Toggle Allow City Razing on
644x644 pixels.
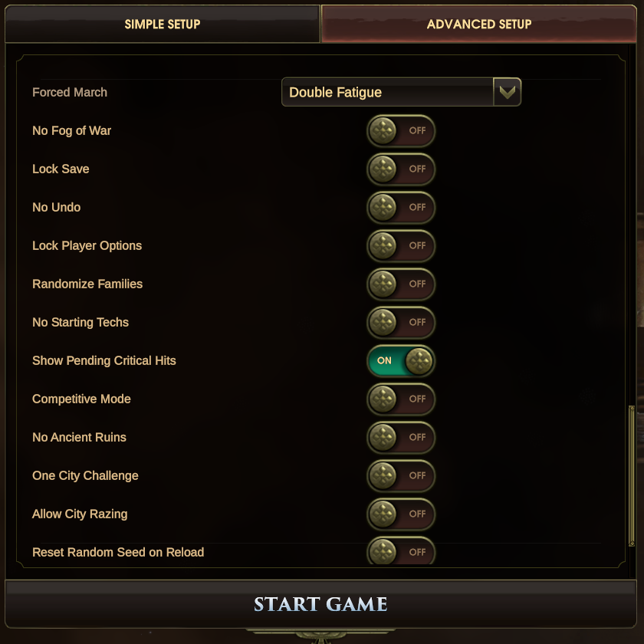tap(401, 514)
